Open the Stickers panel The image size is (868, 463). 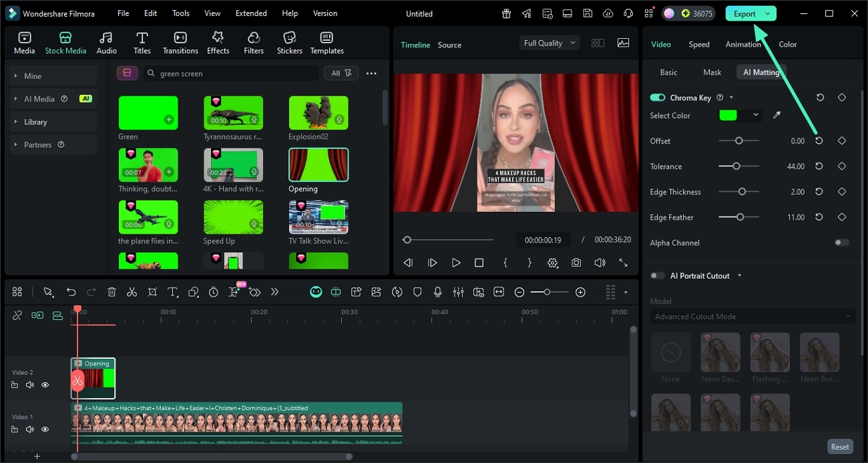[x=289, y=43]
